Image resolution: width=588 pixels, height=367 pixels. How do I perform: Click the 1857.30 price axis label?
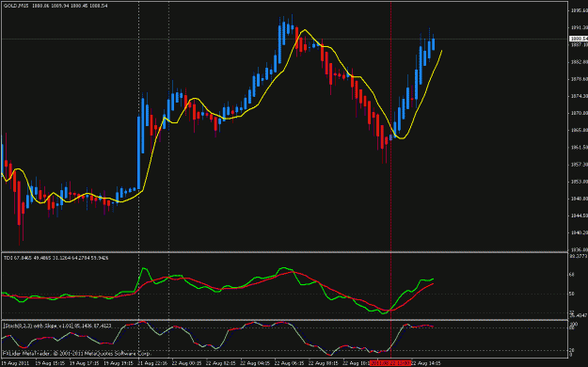tap(579, 165)
